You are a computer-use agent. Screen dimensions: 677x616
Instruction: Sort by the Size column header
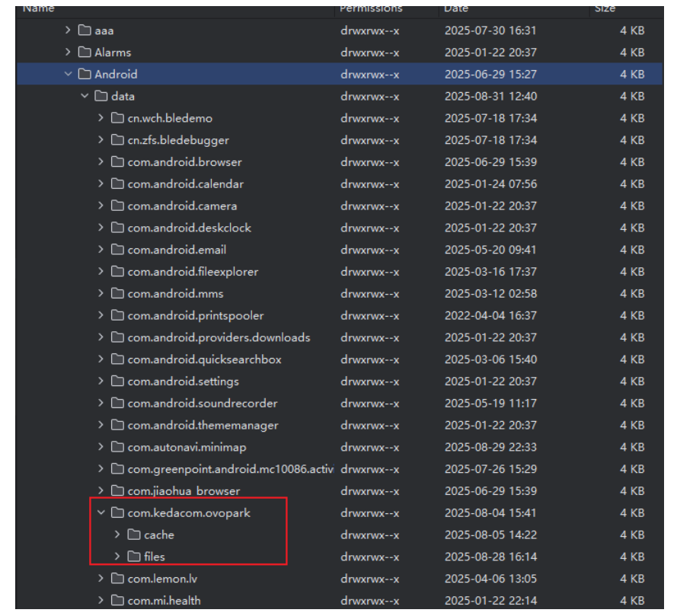(605, 8)
